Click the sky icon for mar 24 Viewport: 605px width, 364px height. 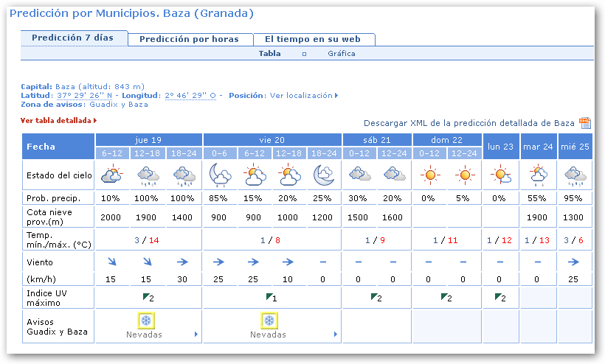[539, 175]
